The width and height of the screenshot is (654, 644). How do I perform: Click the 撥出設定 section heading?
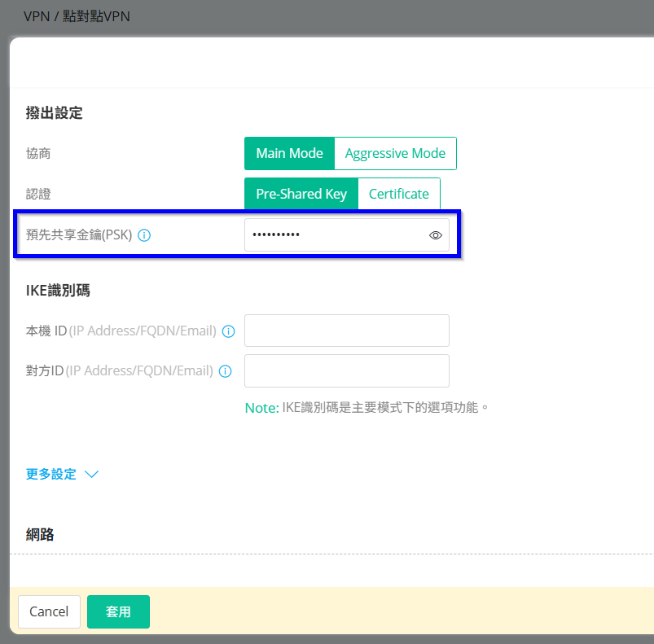click(x=55, y=113)
